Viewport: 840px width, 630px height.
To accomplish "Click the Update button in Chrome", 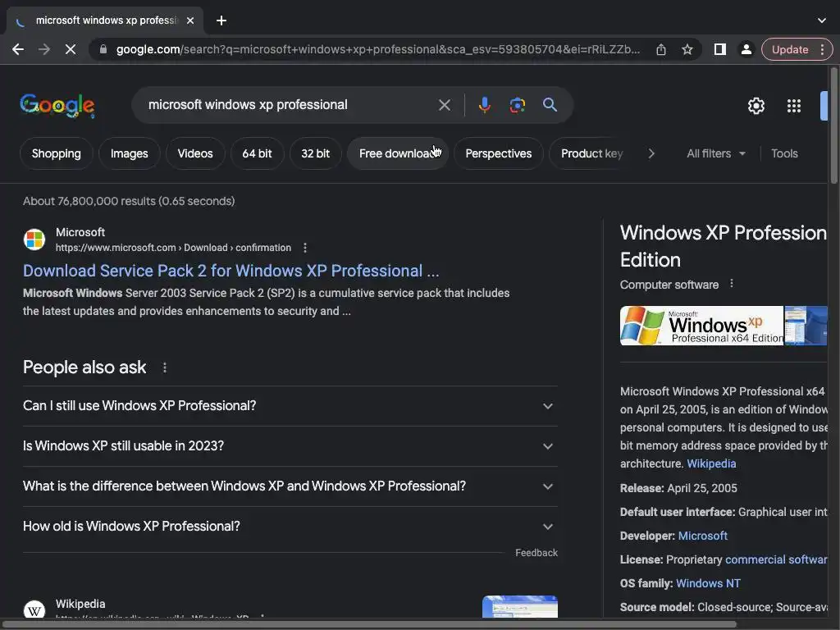I will 790,49.
